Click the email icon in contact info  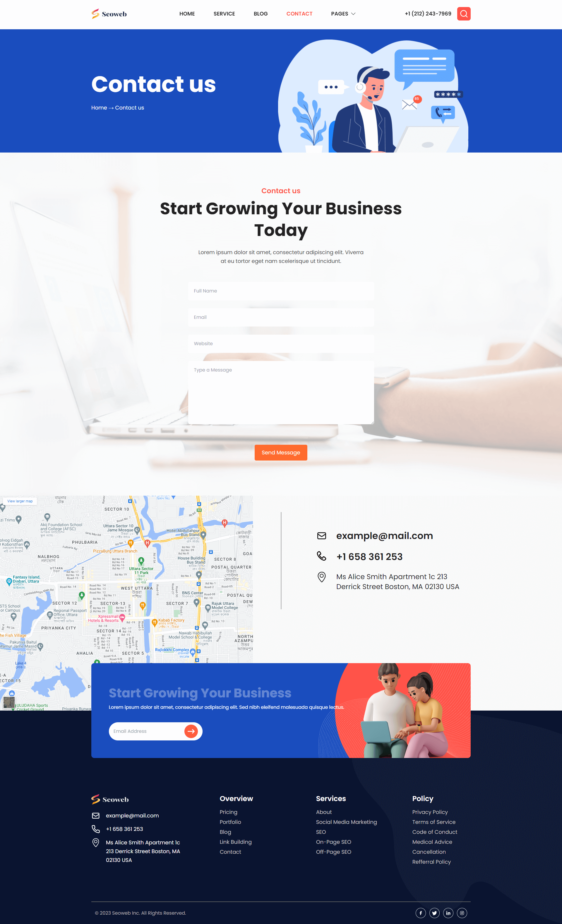pyautogui.click(x=321, y=535)
